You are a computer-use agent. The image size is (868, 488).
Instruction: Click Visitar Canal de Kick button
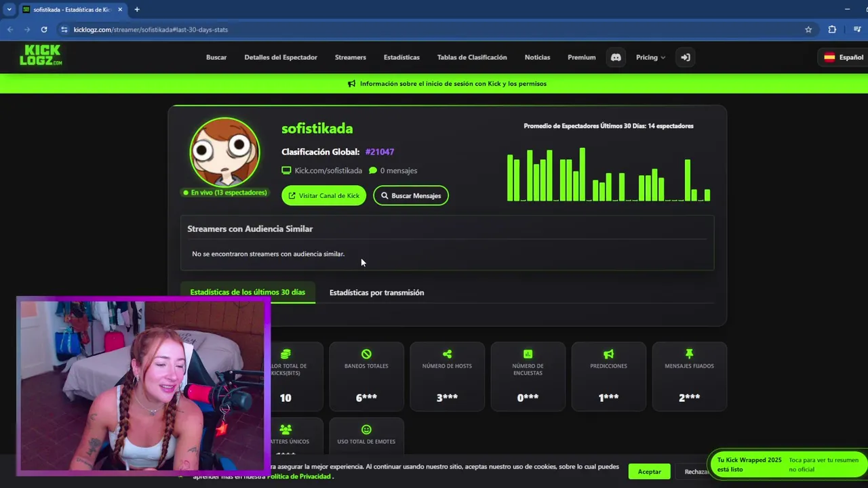pos(323,196)
